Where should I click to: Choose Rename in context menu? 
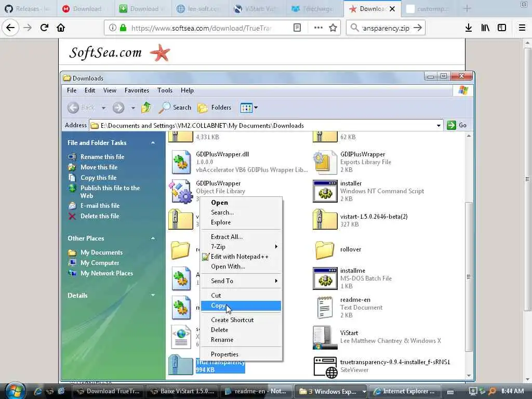tap(241, 340)
